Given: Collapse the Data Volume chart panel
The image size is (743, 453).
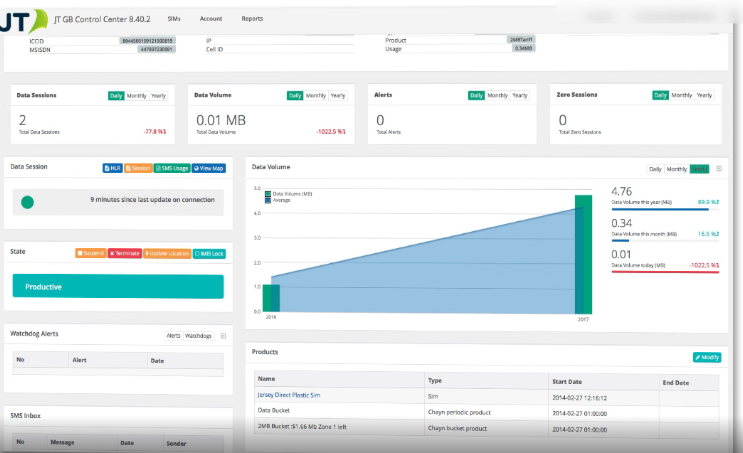Looking at the screenshot, I should click(719, 169).
